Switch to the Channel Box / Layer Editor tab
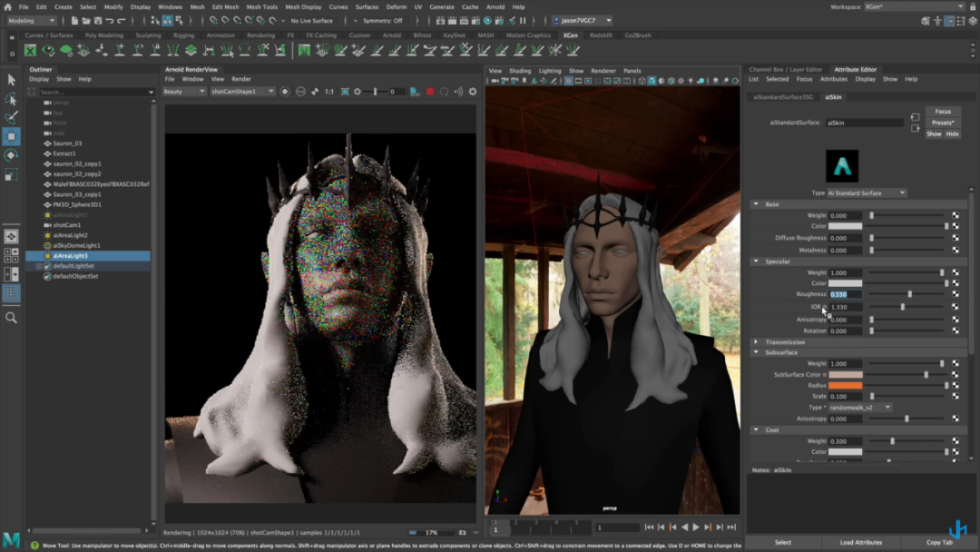The height and width of the screenshot is (552, 980). [785, 69]
